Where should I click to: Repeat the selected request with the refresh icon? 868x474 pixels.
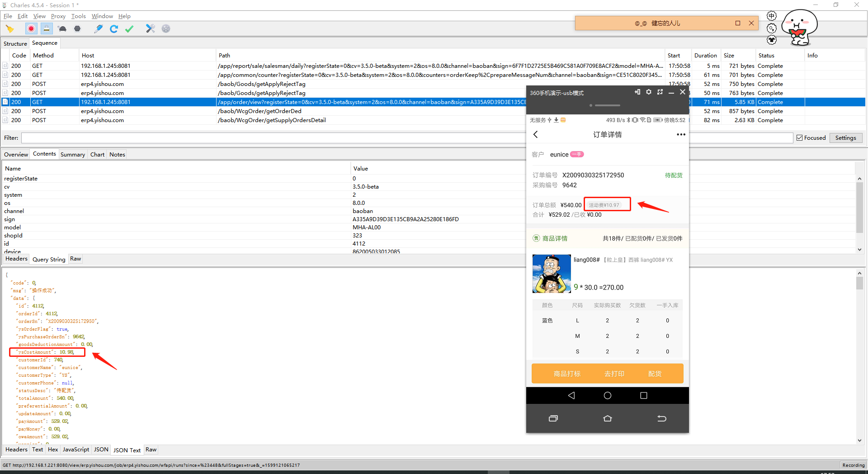(114, 29)
